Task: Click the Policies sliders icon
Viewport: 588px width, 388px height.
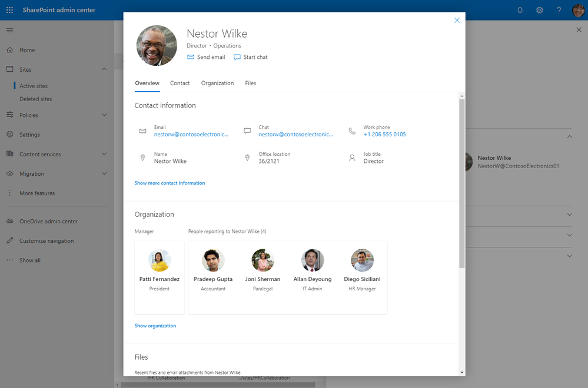Action: (x=10, y=115)
